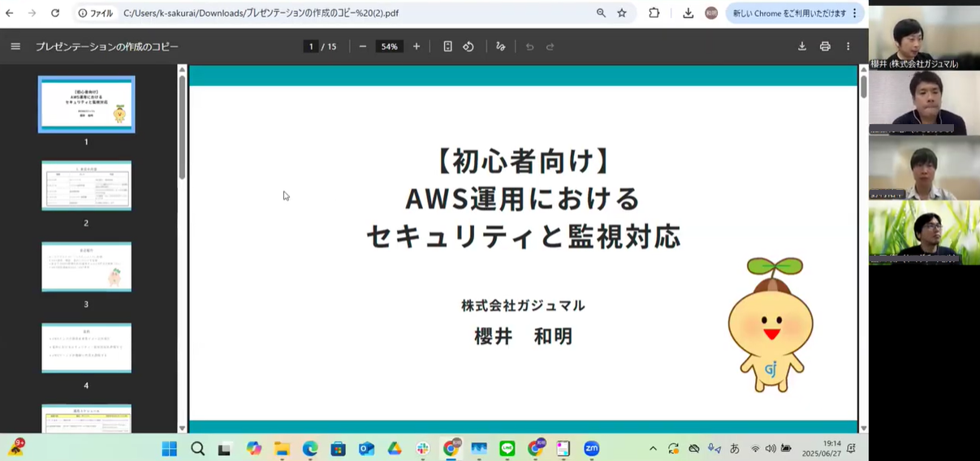Open Microsoft Store from taskbar
The height and width of the screenshot is (461, 980).
point(339,449)
